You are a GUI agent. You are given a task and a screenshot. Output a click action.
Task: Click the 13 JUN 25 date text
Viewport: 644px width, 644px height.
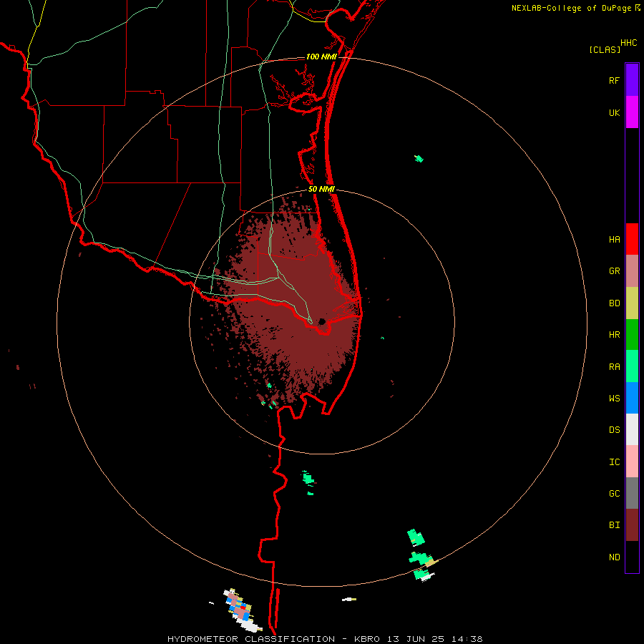415,639
